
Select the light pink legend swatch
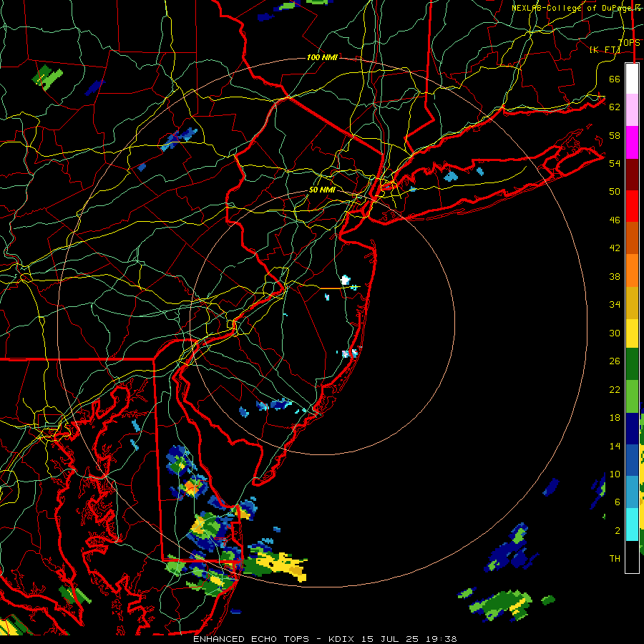point(632,109)
